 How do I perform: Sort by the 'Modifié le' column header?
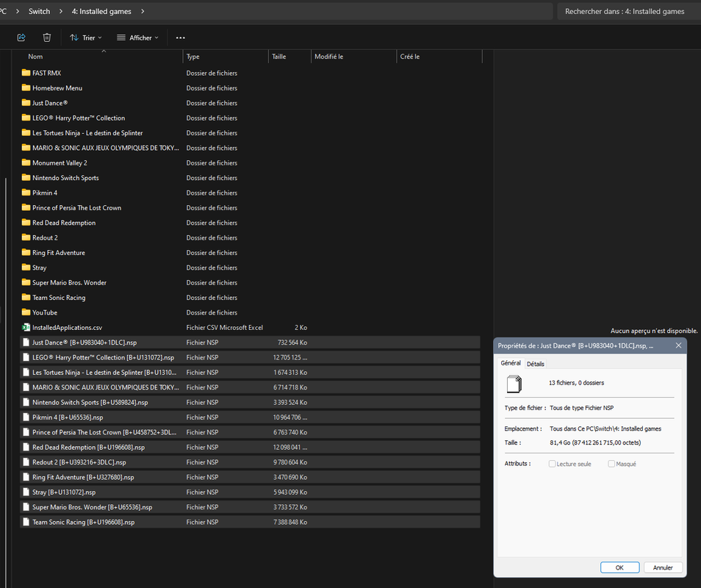(328, 57)
